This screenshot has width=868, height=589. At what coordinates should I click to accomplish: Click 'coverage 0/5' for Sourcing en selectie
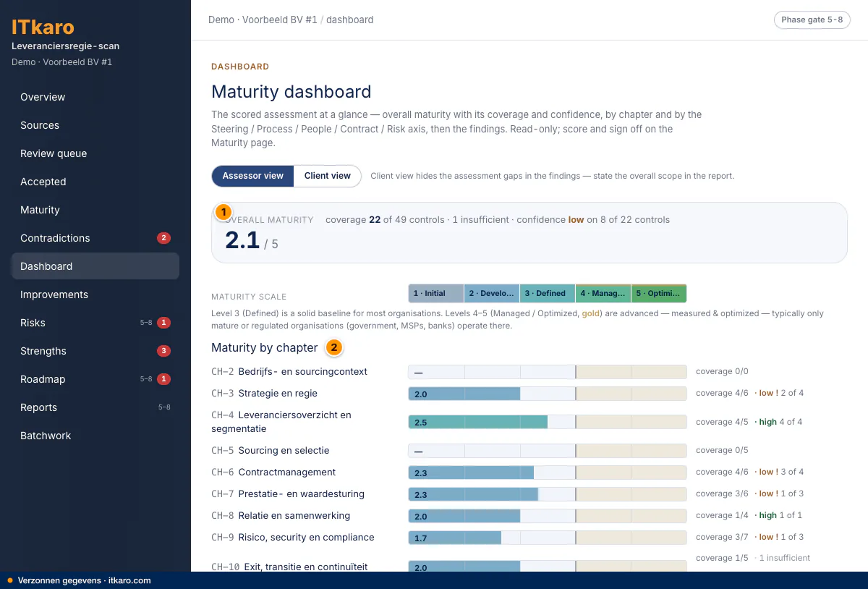[722, 450]
